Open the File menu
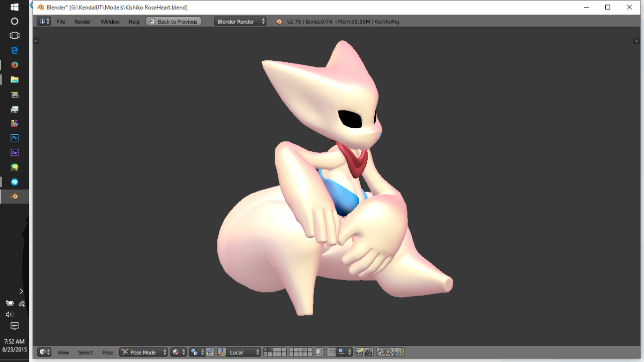The image size is (644, 362). 61,22
